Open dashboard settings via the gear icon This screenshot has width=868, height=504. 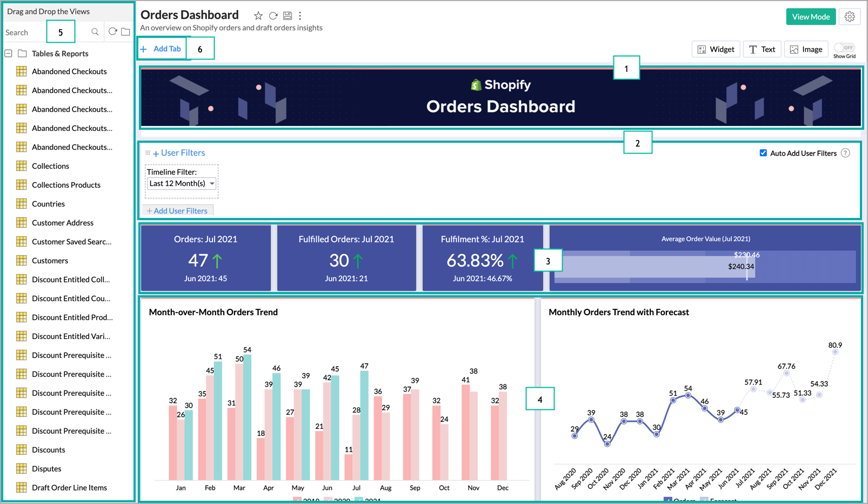[x=850, y=16]
